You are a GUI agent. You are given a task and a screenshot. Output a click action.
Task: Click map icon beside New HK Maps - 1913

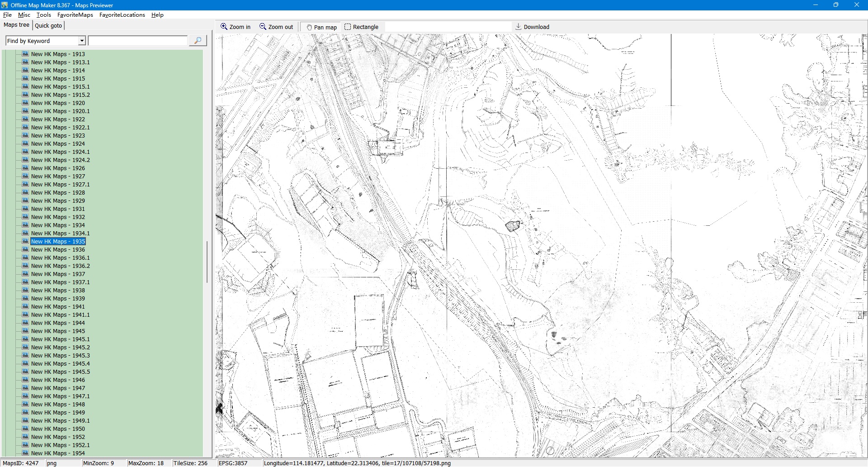[25, 54]
